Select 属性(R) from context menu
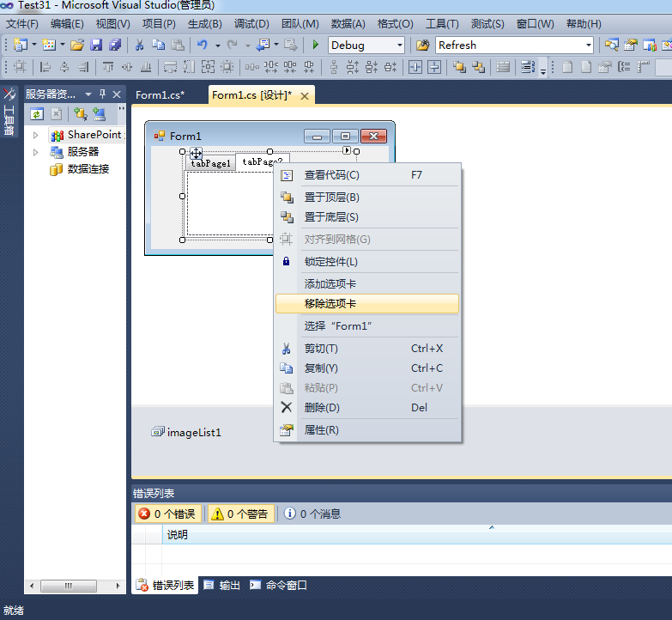 367,429
